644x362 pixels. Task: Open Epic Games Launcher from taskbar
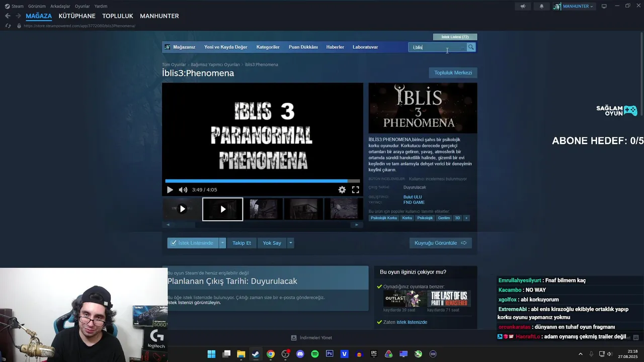pos(374,354)
